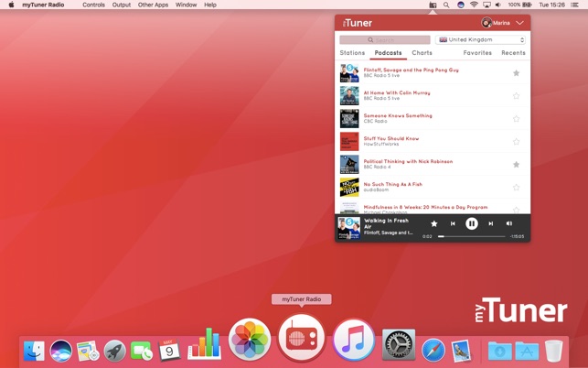Launch iTunes from the Dock
588x368 pixels.
coord(353,341)
